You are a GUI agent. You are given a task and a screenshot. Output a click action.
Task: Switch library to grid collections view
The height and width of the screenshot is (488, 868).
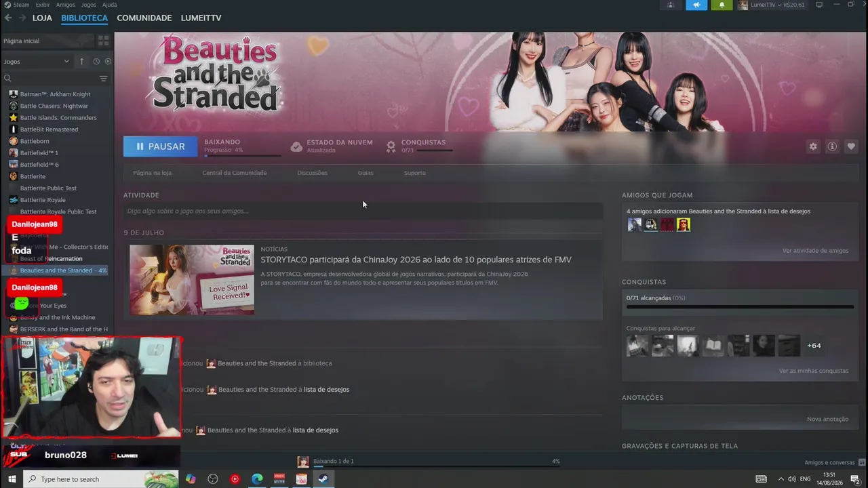point(103,41)
